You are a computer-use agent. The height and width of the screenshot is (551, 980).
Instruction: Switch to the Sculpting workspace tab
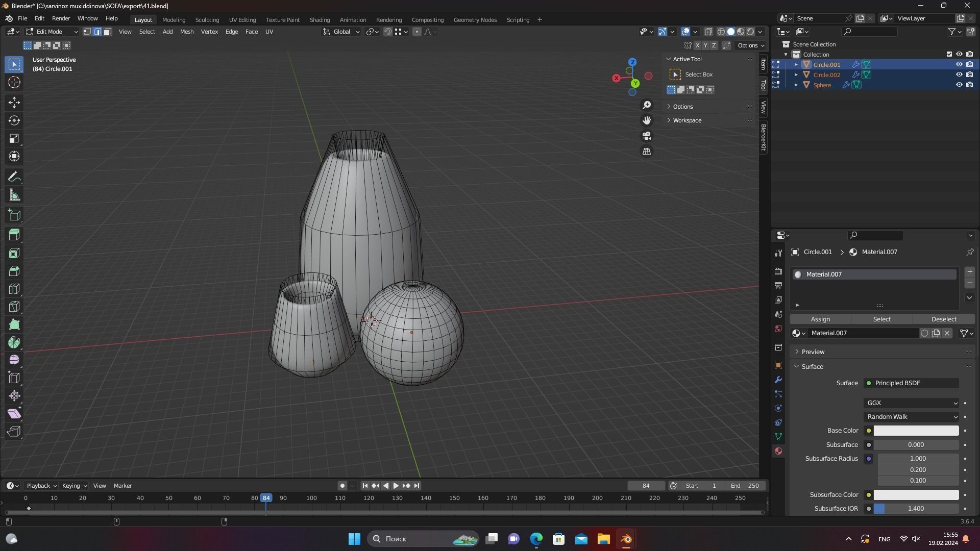point(207,20)
